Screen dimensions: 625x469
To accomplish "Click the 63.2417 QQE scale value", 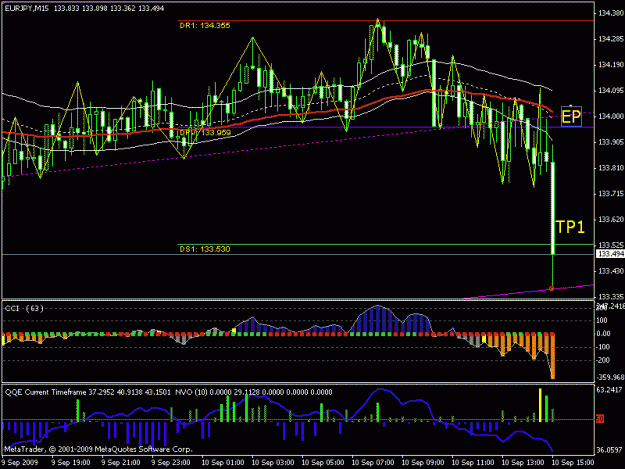I will pyautogui.click(x=609, y=390).
